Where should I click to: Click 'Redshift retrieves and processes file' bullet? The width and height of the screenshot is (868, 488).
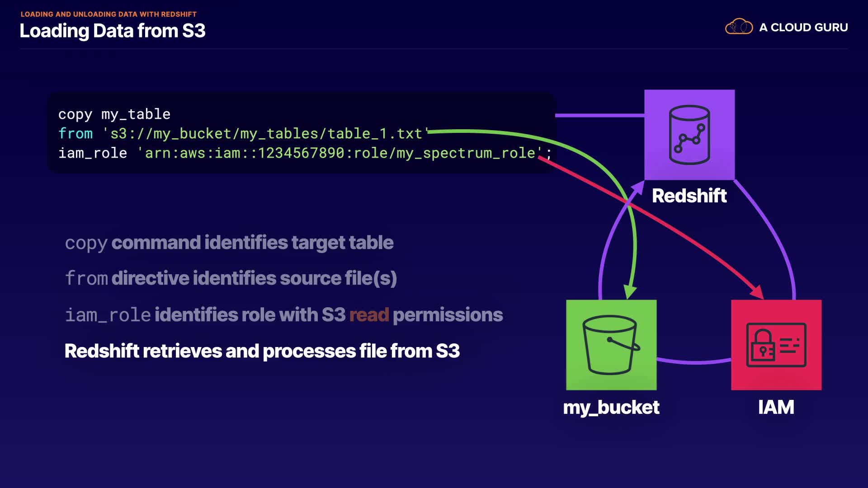pyautogui.click(x=262, y=351)
